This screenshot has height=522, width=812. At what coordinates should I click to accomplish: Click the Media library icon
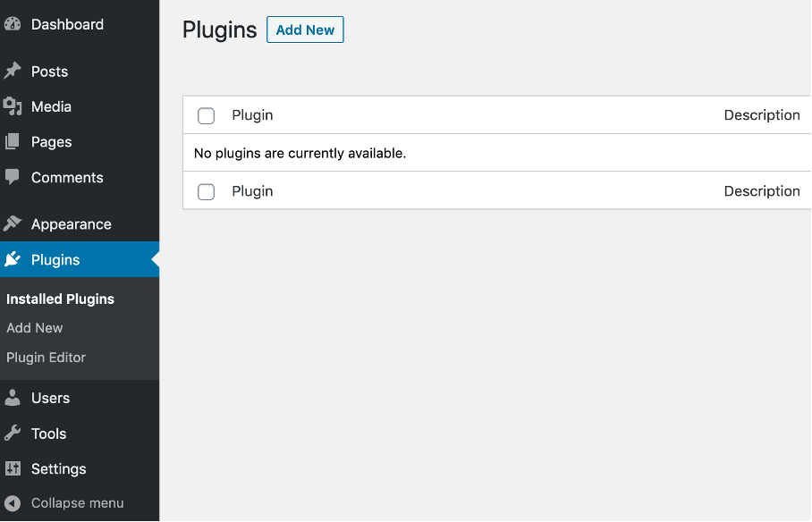click(x=13, y=106)
